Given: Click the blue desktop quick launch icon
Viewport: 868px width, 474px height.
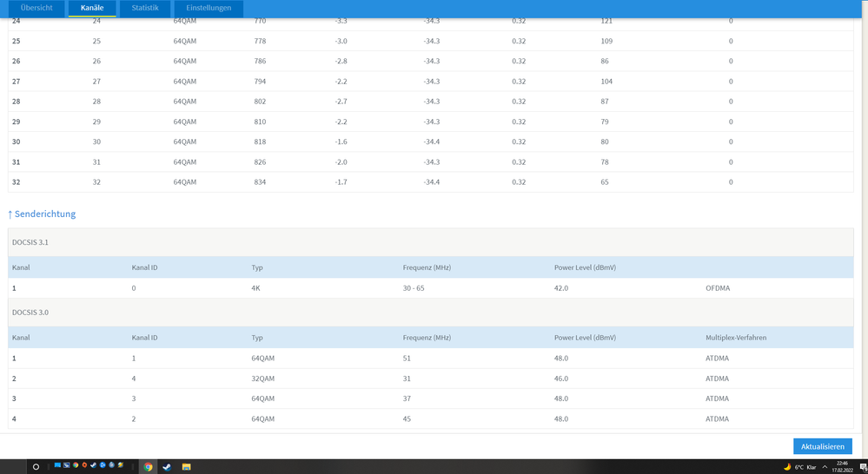Looking at the screenshot, I should [x=57, y=465].
